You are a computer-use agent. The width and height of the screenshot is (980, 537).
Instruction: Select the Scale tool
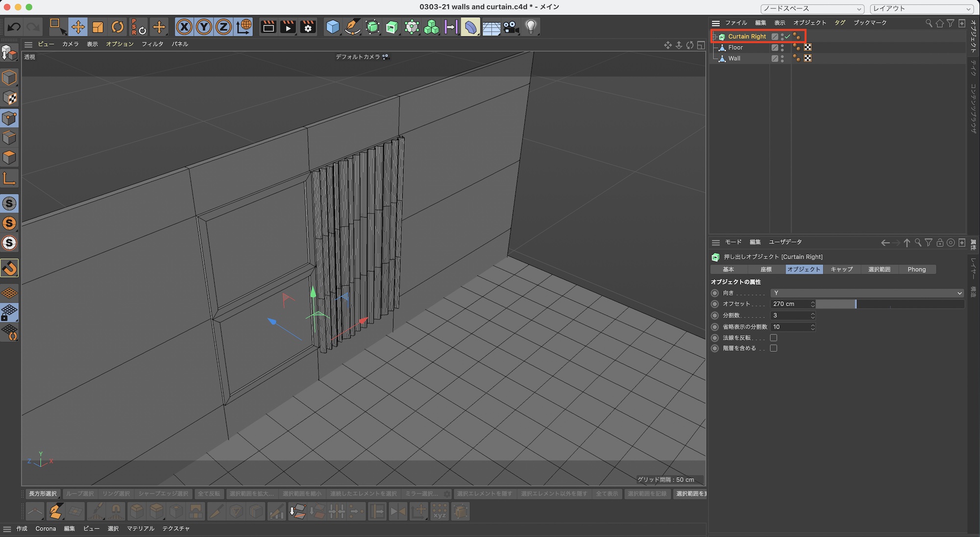[x=98, y=27]
